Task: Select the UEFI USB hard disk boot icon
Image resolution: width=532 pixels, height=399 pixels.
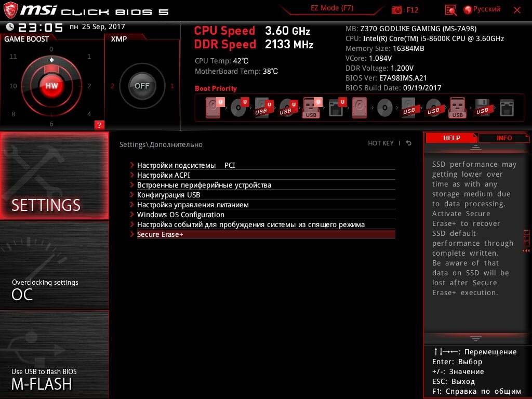Action: click(263, 108)
